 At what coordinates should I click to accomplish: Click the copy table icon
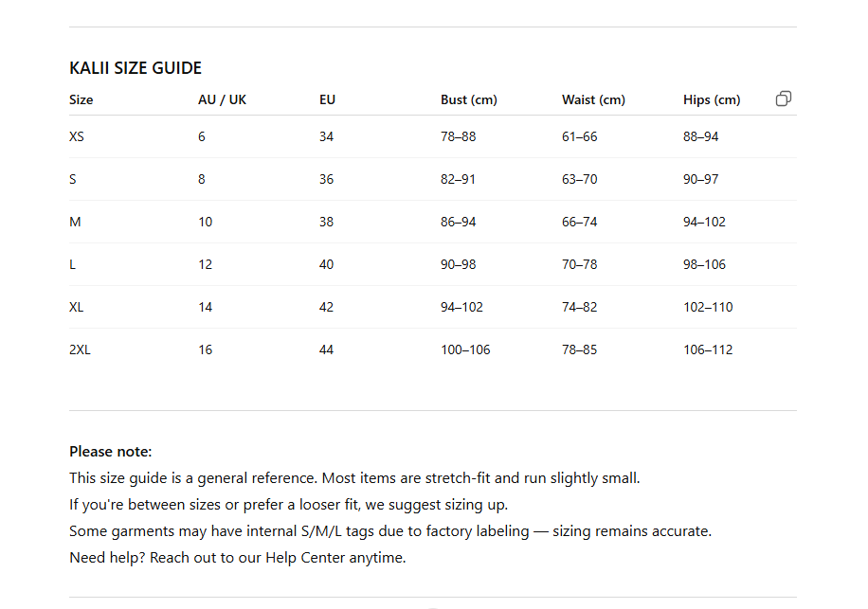tap(784, 99)
